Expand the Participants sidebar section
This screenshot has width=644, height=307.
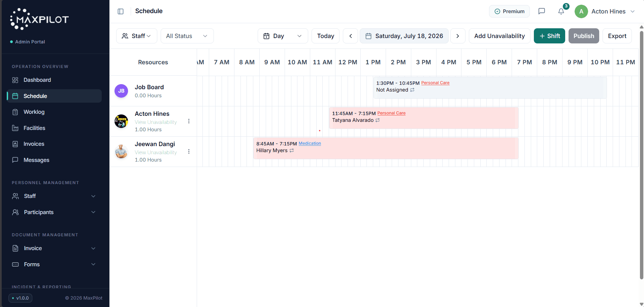(x=54, y=212)
